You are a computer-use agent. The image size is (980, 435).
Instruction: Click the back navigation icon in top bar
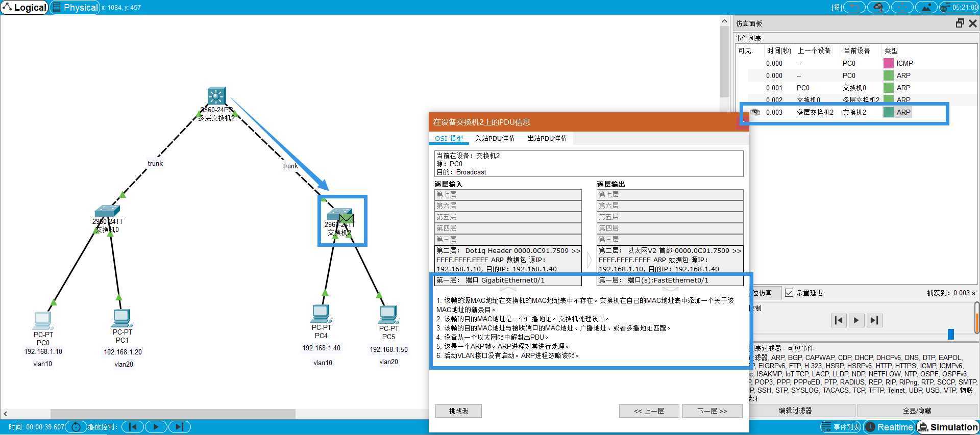[x=854, y=7]
